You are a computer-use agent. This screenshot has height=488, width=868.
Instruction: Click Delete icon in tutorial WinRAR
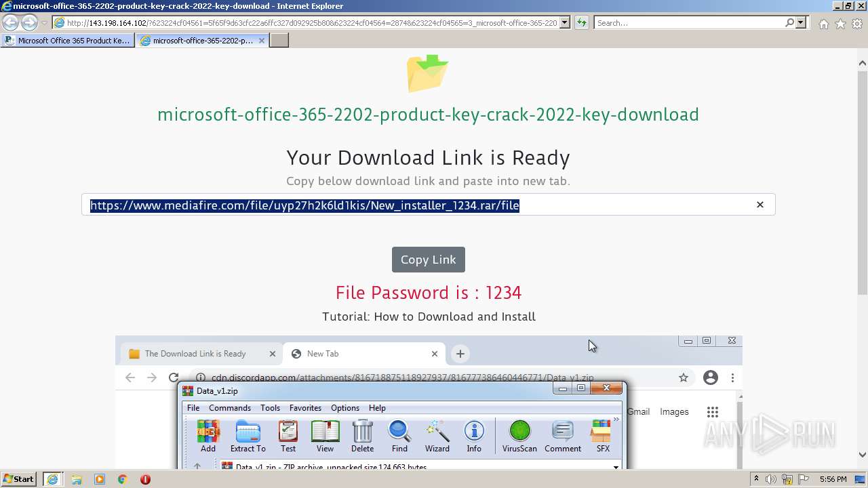pyautogui.click(x=362, y=436)
